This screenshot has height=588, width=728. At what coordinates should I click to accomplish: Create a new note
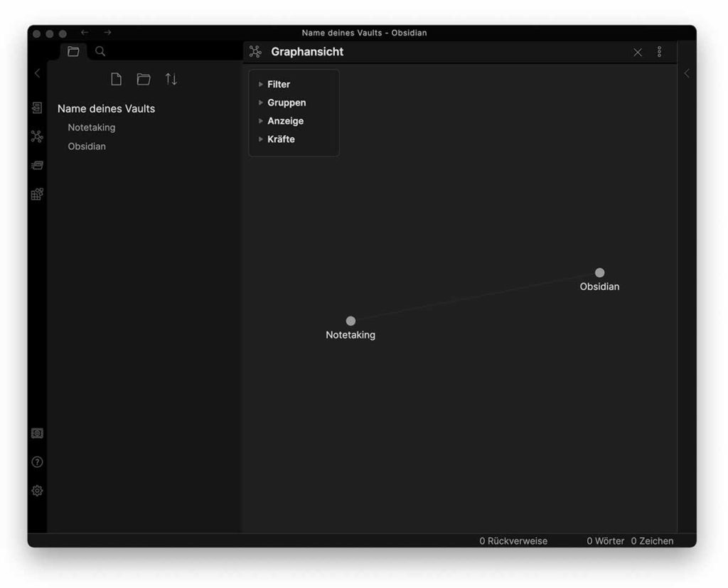116,80
